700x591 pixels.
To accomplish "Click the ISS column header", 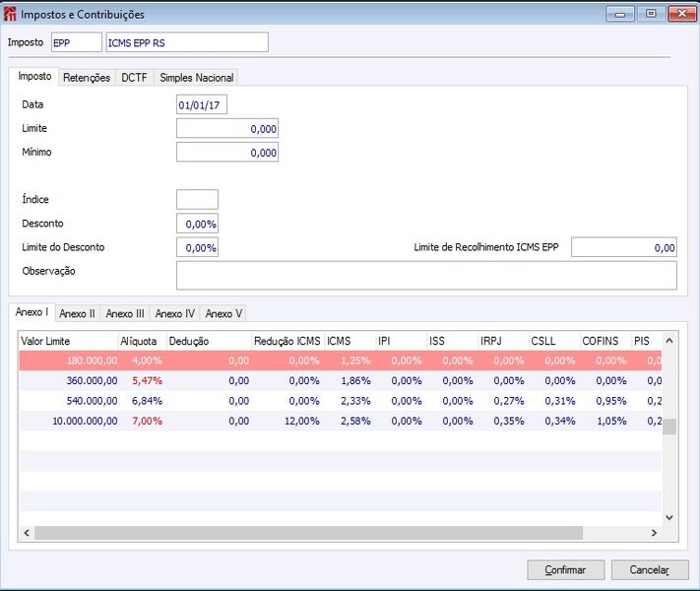I will 453,341.
